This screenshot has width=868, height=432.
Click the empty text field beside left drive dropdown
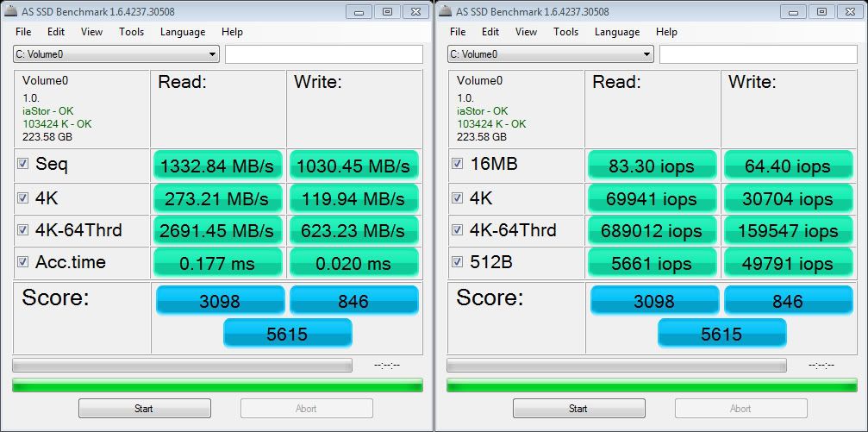tap(324, 54)
